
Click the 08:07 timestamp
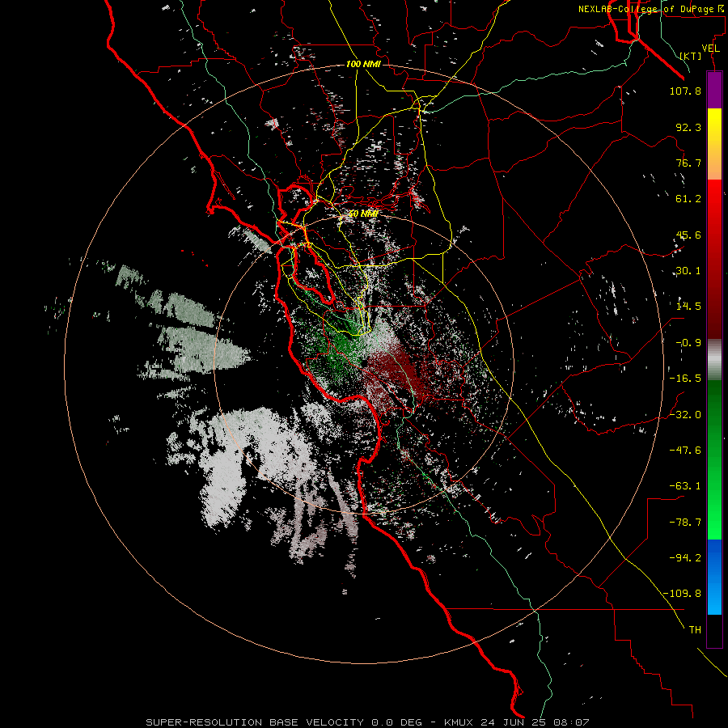(572, 722)
